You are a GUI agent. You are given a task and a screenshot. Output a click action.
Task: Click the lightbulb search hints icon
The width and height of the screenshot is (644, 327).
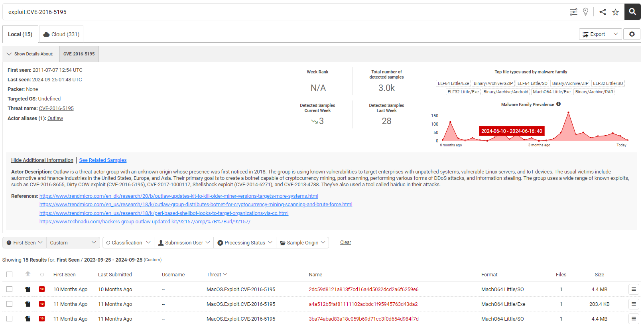pos(585,12)
